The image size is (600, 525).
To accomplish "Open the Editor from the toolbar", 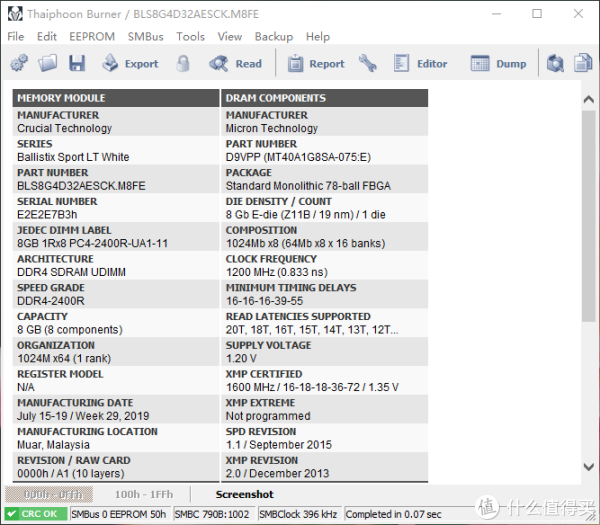I will pyautogui.click(x=420, y=64).
